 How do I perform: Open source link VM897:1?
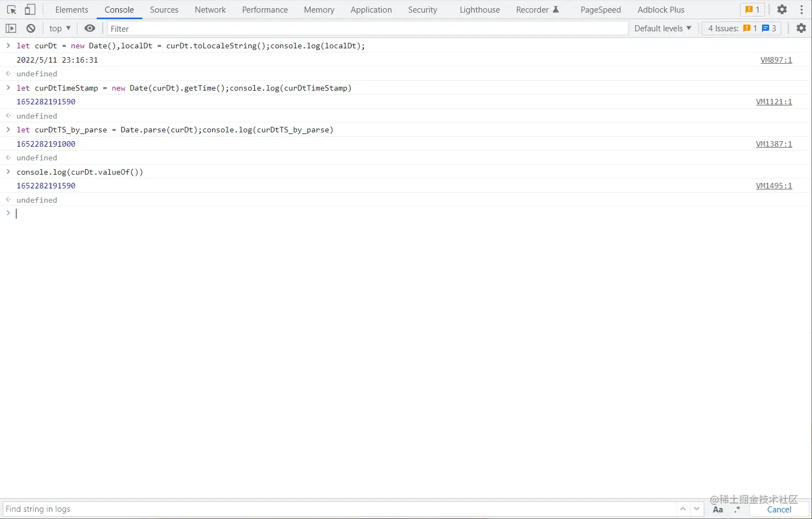[776, 60]
